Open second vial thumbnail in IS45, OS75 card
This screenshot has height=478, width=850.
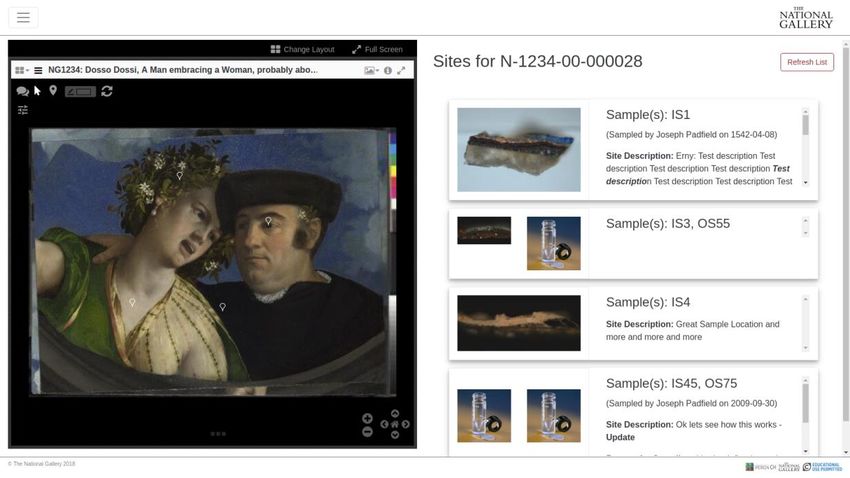tap(553, 416)
